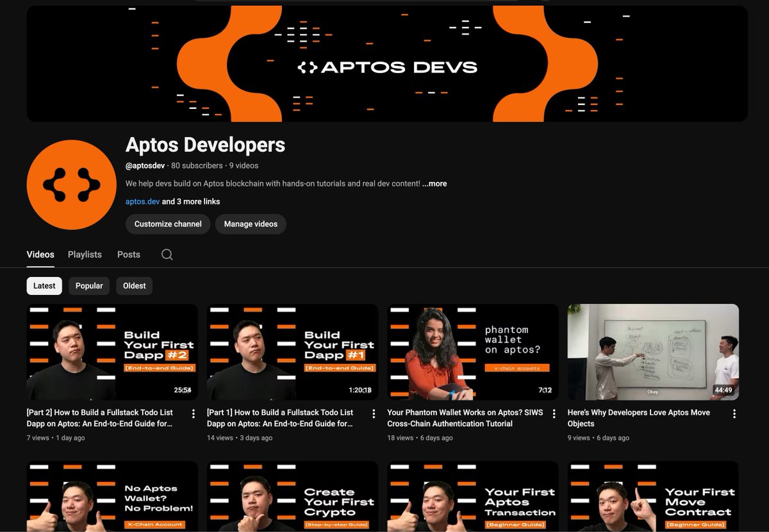Open the aptos.dev link
The image size is (769, 532).
pos(142,201)
